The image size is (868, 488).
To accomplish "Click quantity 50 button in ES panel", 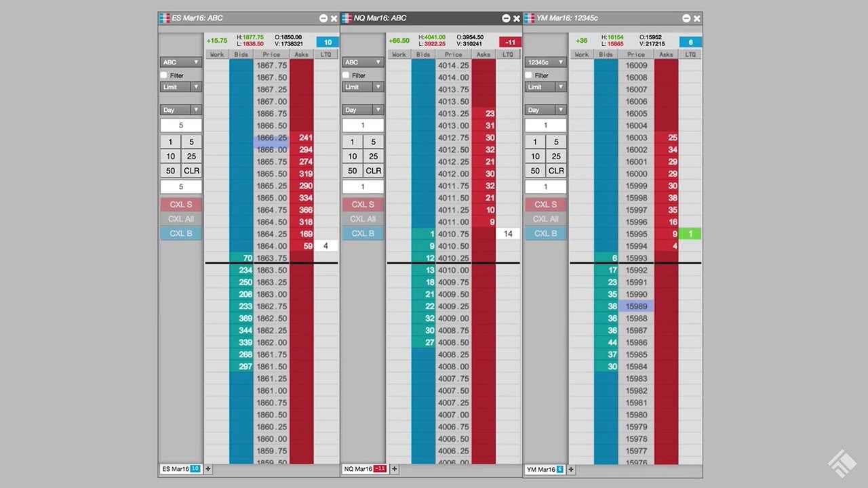I will tap(170, 171).
